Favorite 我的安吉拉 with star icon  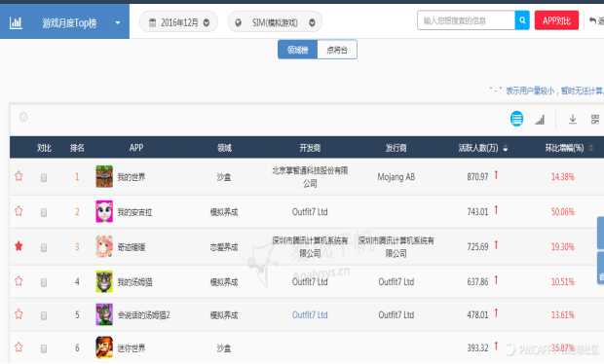[x=19, y=211]
